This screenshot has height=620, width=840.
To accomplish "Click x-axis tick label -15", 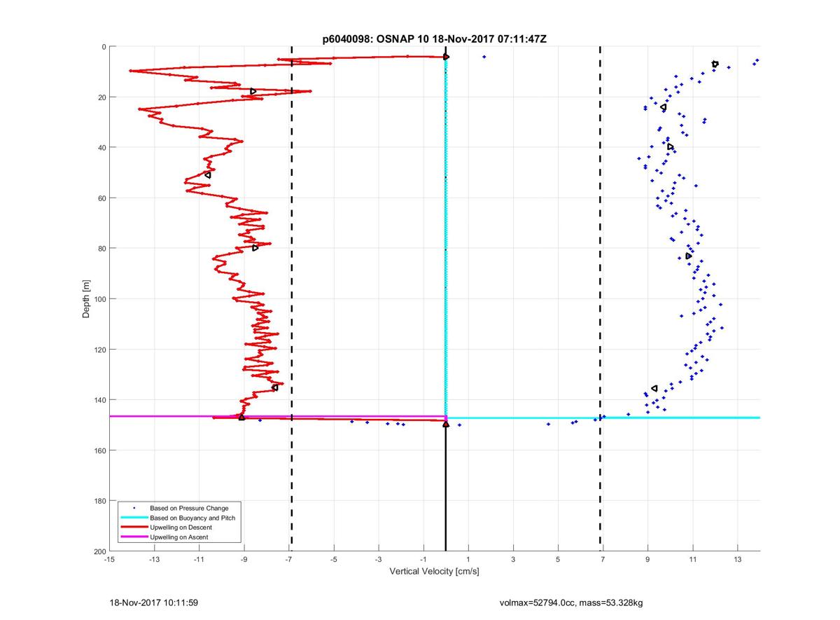I will (x=109, y=560).
